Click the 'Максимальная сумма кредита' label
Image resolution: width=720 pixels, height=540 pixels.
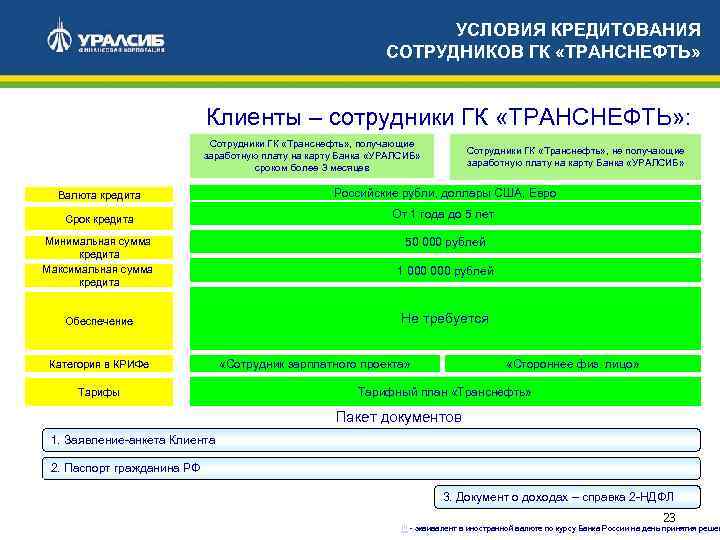pos(99,276)
